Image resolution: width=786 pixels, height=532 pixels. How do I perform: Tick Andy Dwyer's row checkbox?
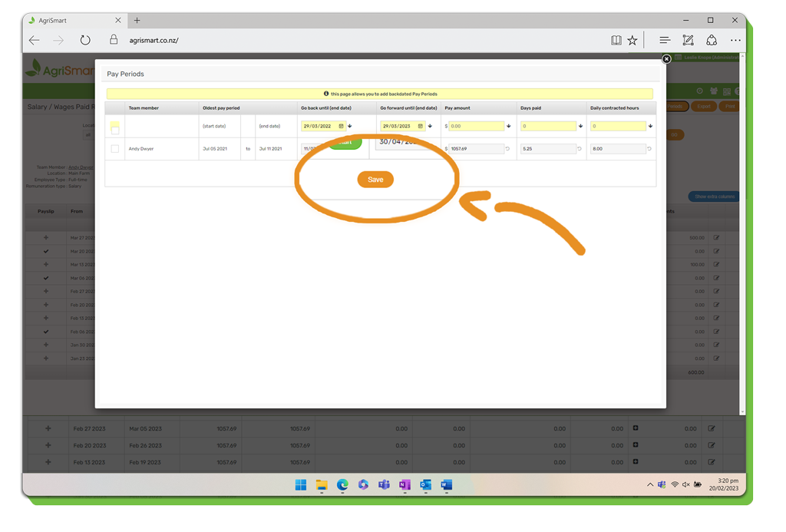click(x=115, y=149)
